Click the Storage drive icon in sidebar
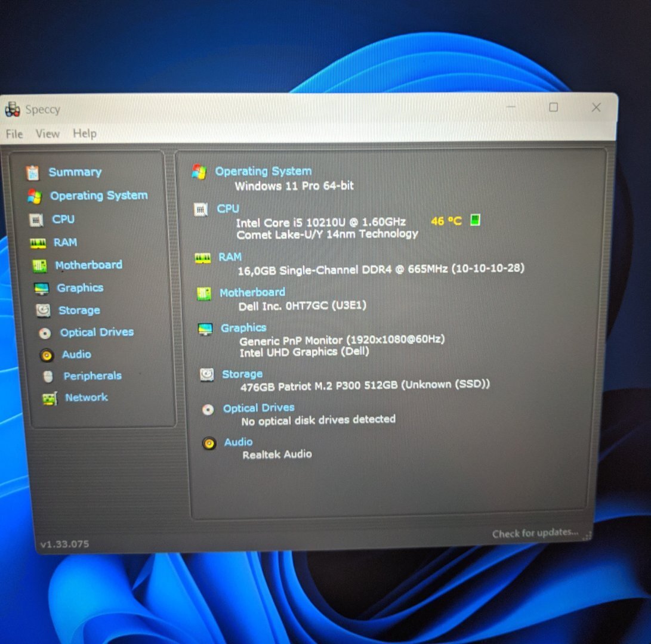 coord(43,311)
